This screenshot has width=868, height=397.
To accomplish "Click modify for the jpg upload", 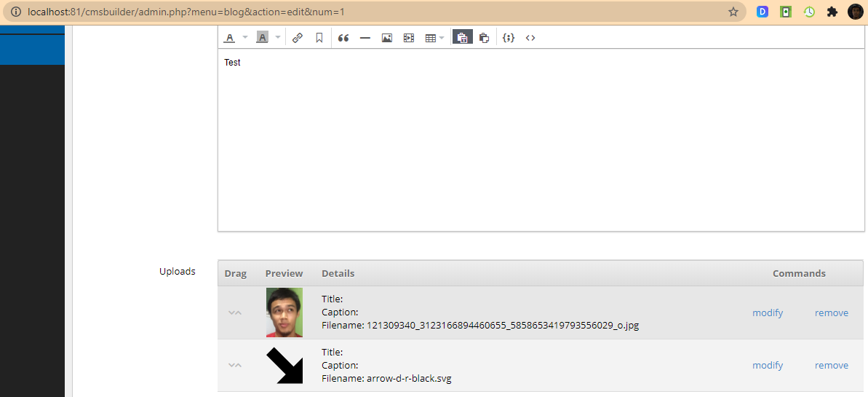I will pyautogui.click(x=768, y=313).
